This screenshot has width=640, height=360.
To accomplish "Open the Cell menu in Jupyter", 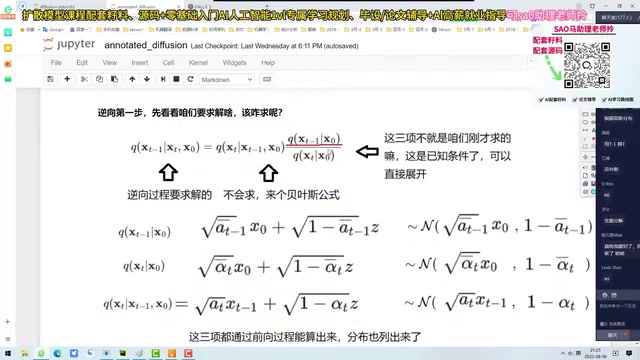I will point(168,62).
